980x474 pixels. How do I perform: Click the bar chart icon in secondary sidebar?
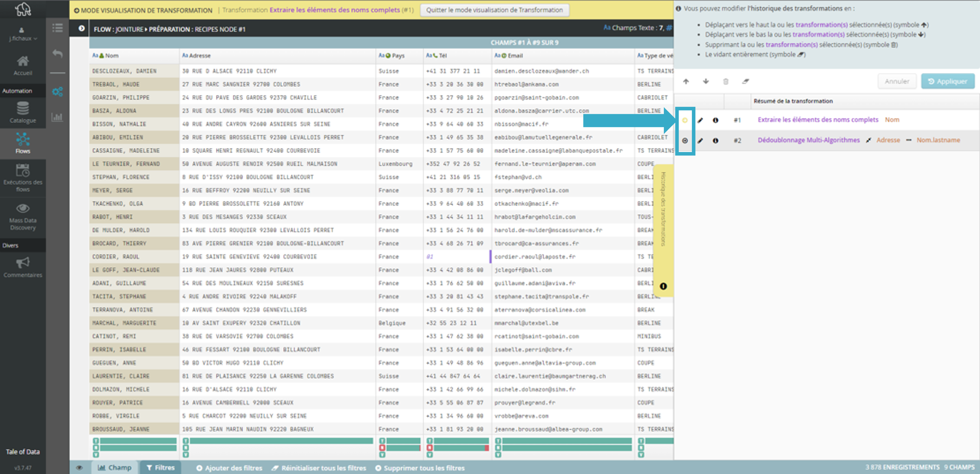click(57, 117)
